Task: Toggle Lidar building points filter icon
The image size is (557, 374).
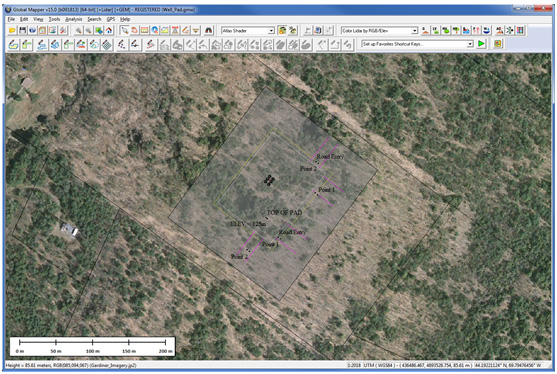Action: coord(466,31)
